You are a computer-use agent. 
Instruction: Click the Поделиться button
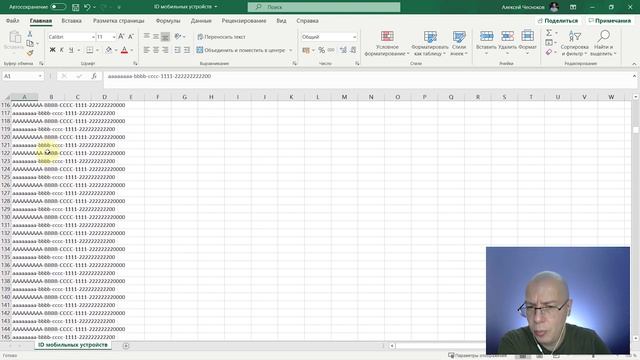[x=558, y=20]
